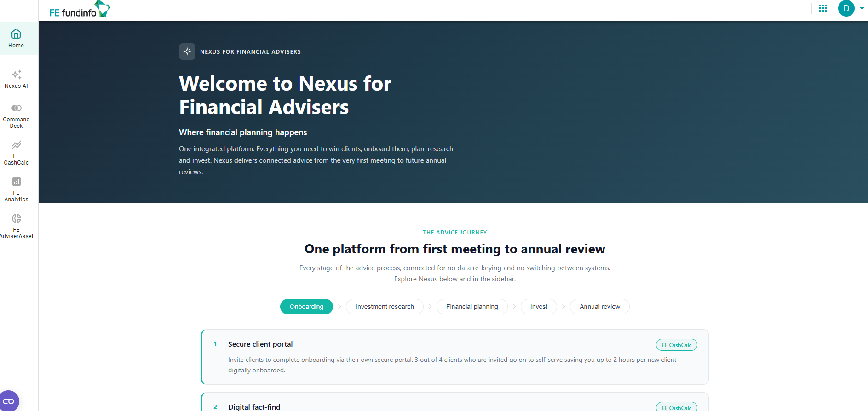Screen dimensions: 868x411
Task: Open the Secure client portal card title
Action: [260, 344]
